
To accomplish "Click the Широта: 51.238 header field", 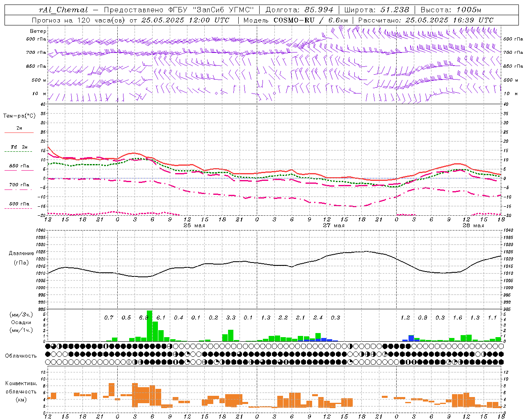I will pyautogui.click(x=377, y=10).
